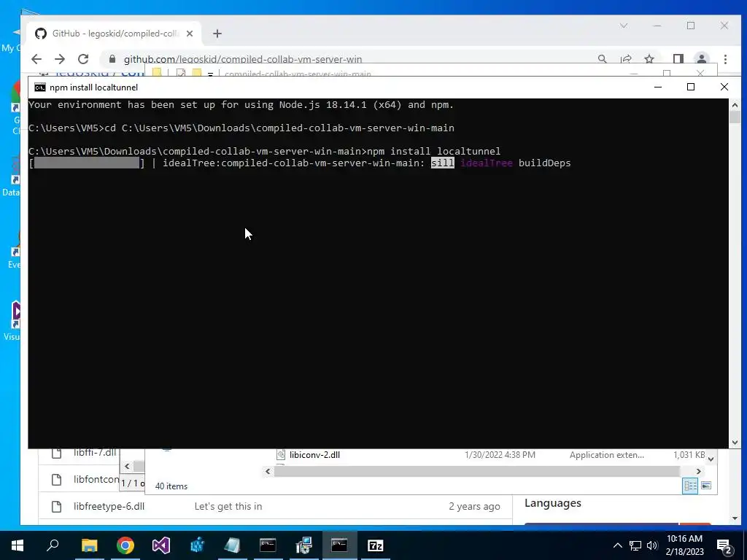The height and width of the screenshot is (560, 747).
Task: Open the blue cubes app on the taskbar
Action: (197, 545)
